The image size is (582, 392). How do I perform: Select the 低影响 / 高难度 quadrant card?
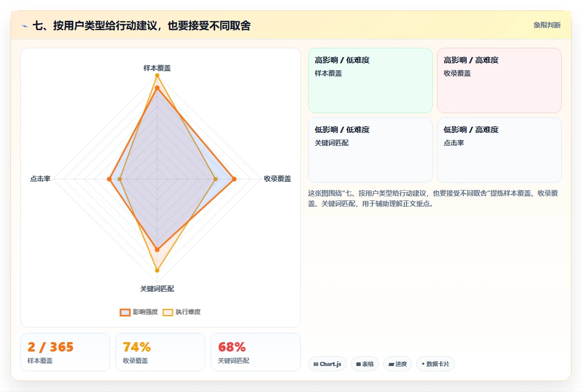499,150
